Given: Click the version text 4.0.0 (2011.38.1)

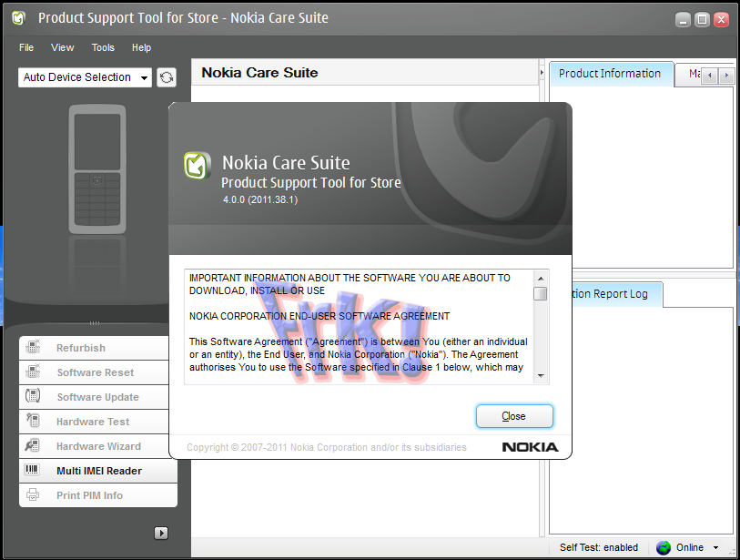Looking at the screenshot, I should (x=260, y=199).
